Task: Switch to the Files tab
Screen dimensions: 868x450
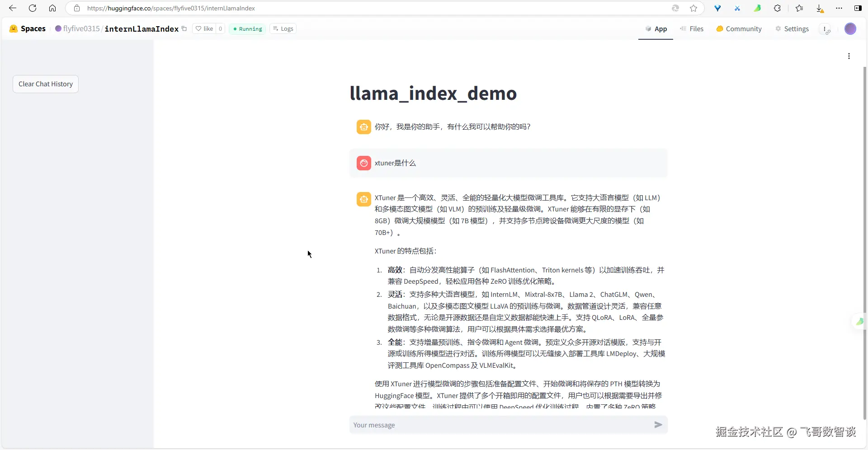Action: pos(692,28)
